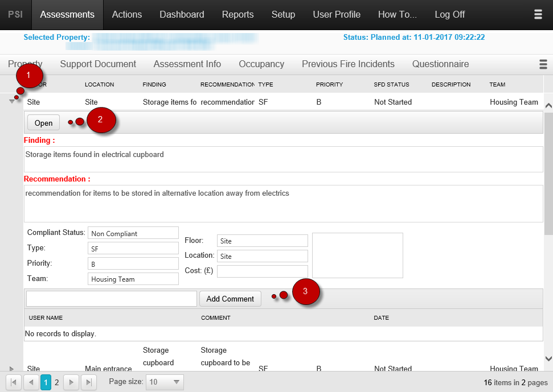Sort comments by USER NAME header
This screenshot has height=392, width=553.
pos(46,317)
